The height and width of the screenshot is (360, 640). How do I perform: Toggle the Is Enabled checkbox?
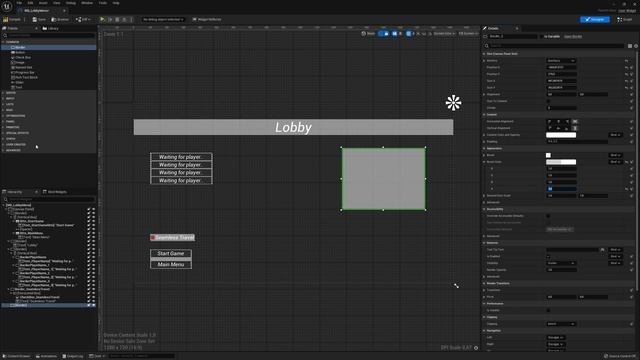(x=548, y=256)
